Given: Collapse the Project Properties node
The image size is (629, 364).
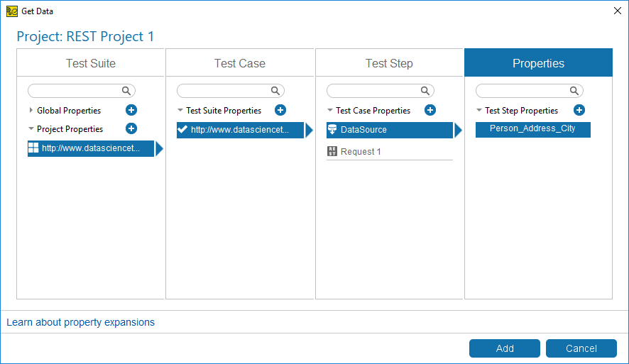Looking at the screenshot, I should 31,128.
